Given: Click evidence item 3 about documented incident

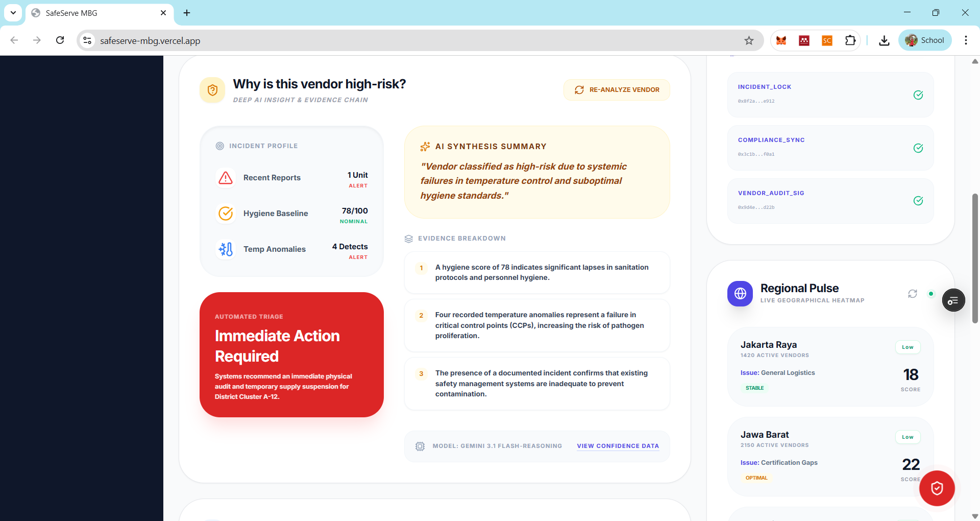Looking at the screenshot, I should (537, 384).
